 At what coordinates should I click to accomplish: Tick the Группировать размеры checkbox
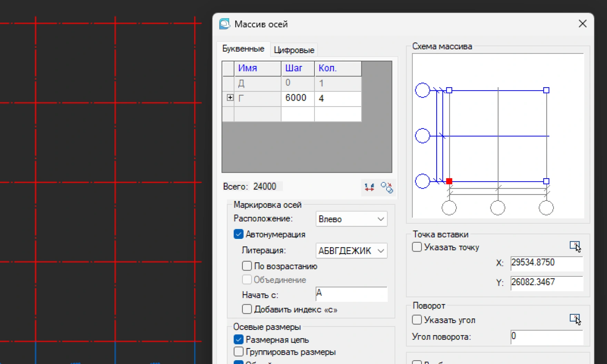click(x=238, y=352)
